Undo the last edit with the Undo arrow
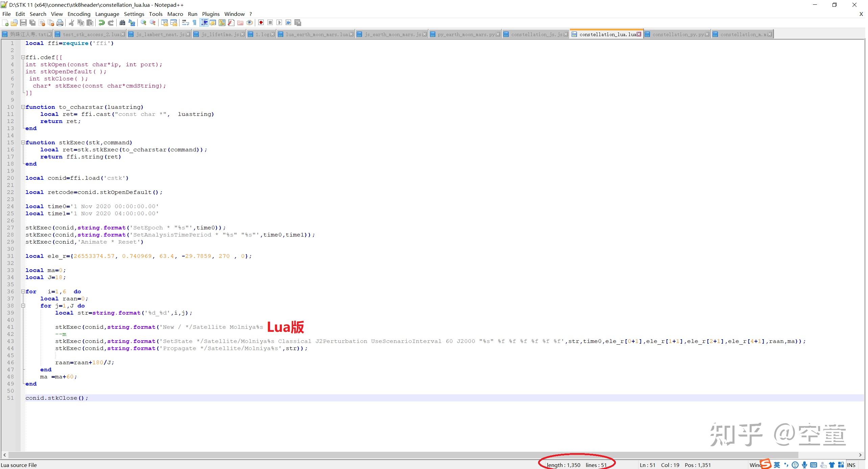868x469 pixels. coord(102,23)
